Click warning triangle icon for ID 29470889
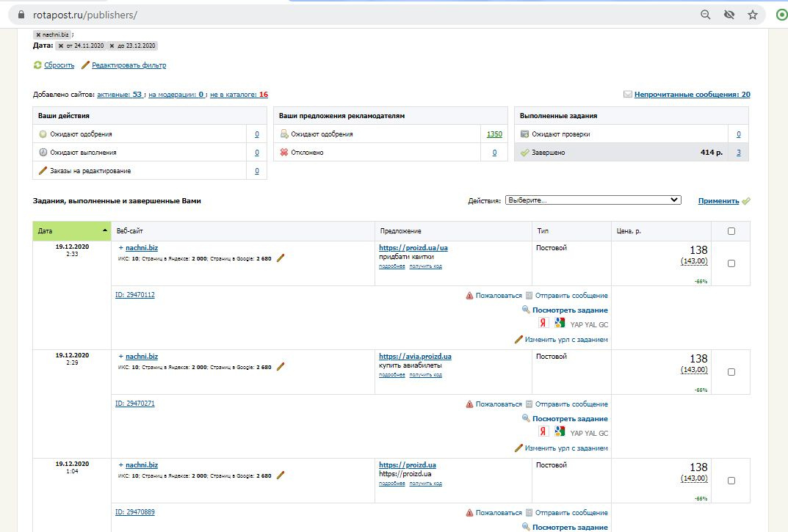Image resolution: width=788 pixels, height=532 pixels. pyautogui.click(x=469, y=512)
